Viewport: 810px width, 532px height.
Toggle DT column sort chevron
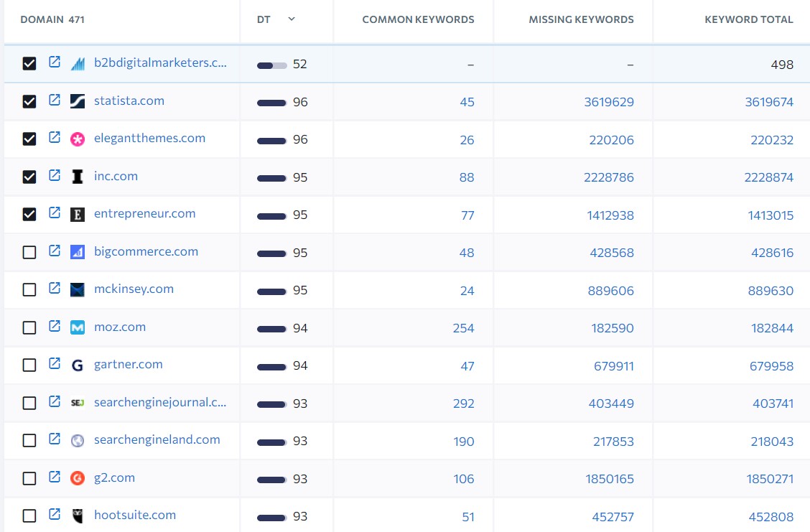(292, 19)
